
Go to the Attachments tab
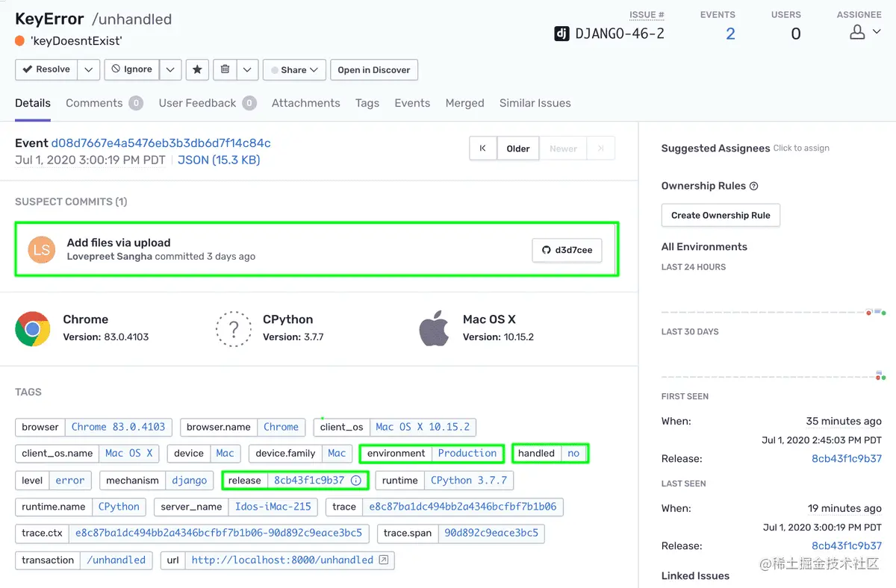coord(305,103)
